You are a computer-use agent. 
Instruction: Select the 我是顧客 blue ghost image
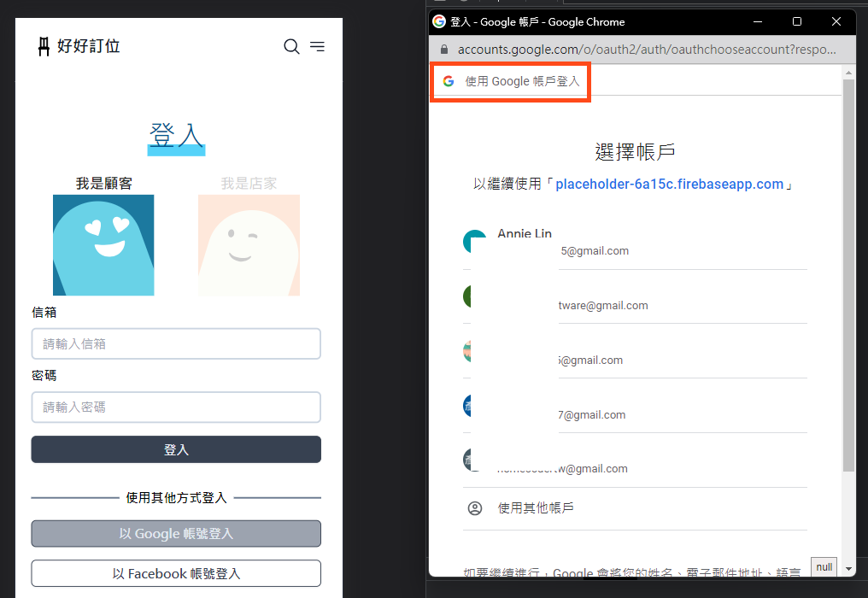103,244
